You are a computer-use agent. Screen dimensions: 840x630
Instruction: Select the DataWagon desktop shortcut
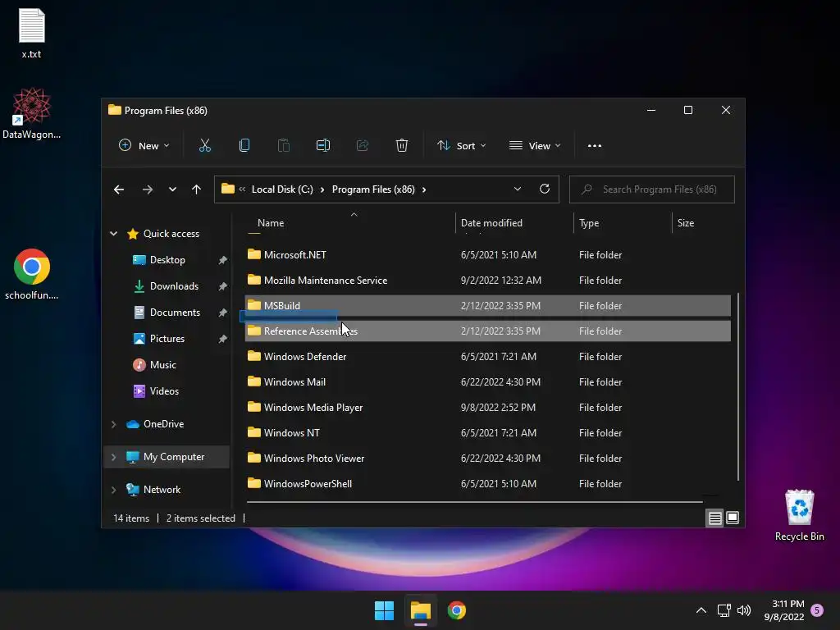click(31, 113)
